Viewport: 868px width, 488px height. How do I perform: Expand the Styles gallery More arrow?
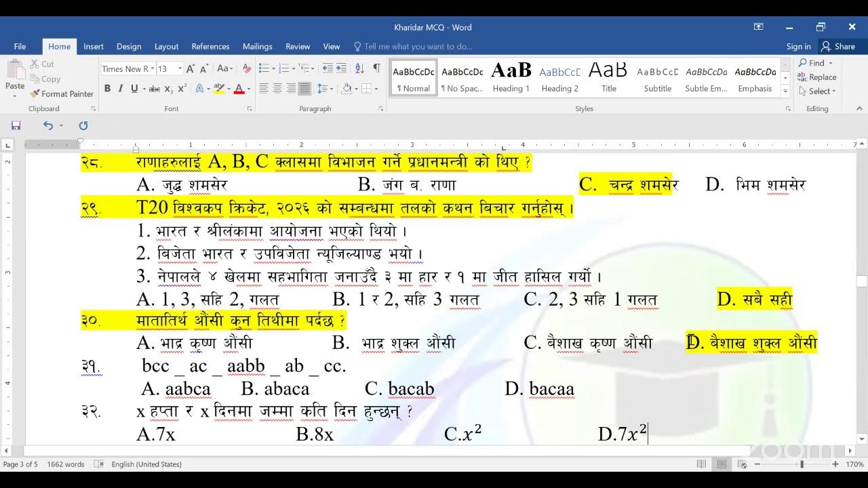point(785,91)
